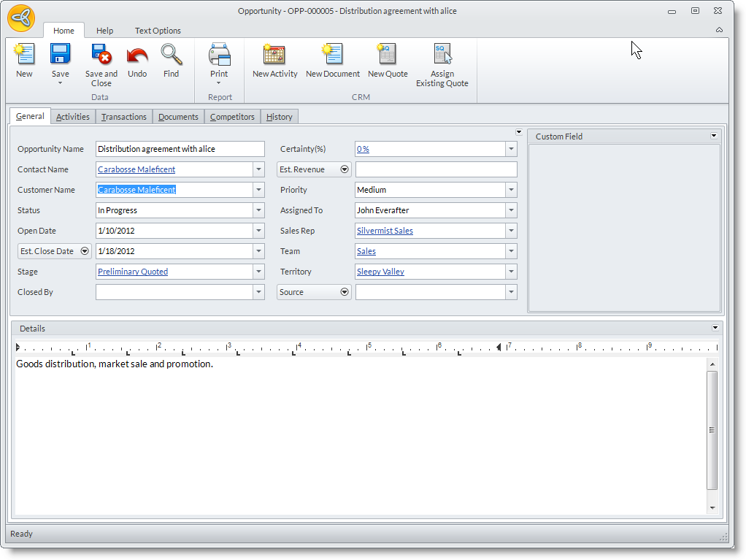Viewport: 746px width, 560px height.
Task: Follow the Preliminary Quoted stage link
Action: (133, 272)
